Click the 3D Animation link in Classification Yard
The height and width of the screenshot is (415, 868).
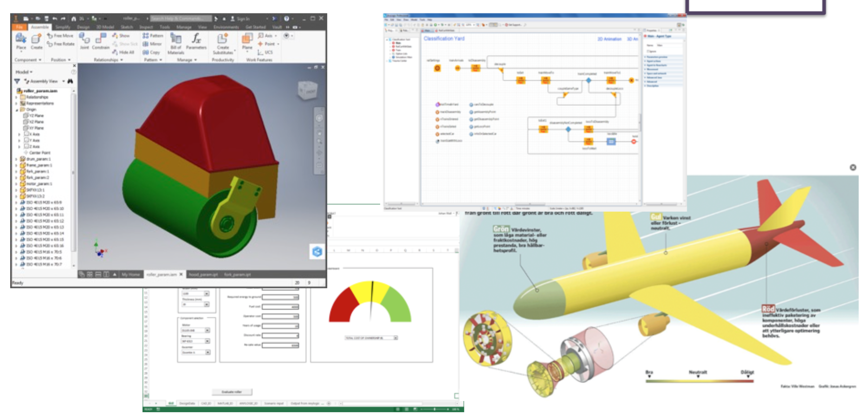[x=633, y=39]
